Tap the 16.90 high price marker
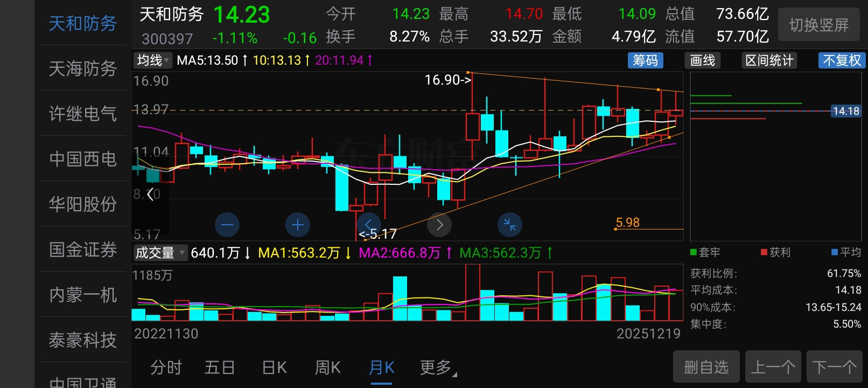The height and width of the screenshot is (388, 868). pos(448,80)
